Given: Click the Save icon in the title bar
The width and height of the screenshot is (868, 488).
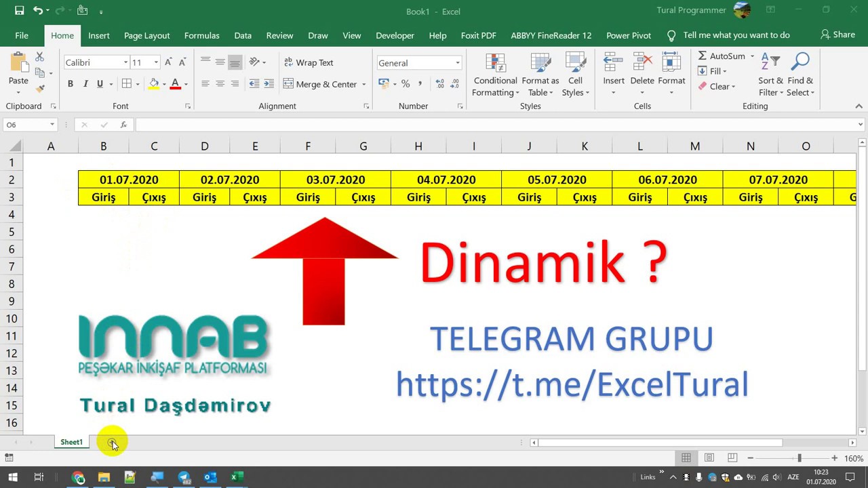Looking at the screenshot, I should point(19,11).
